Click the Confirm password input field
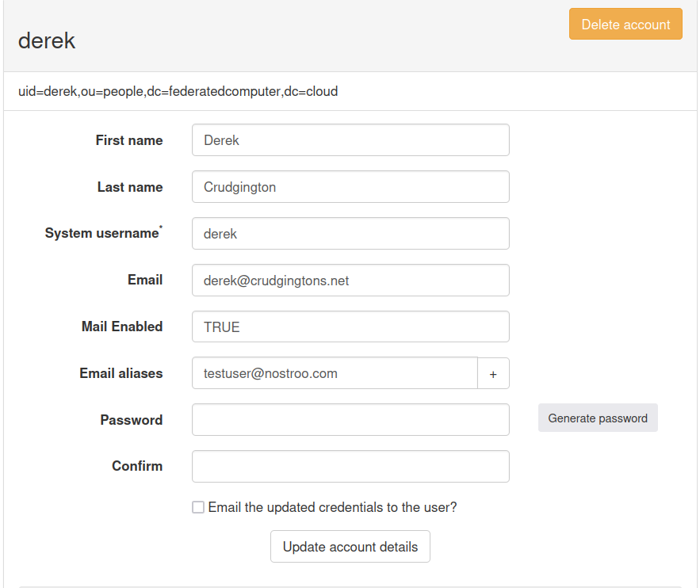Image resolution: width=700 pixels, height=588 pixels. coord(350,467)
